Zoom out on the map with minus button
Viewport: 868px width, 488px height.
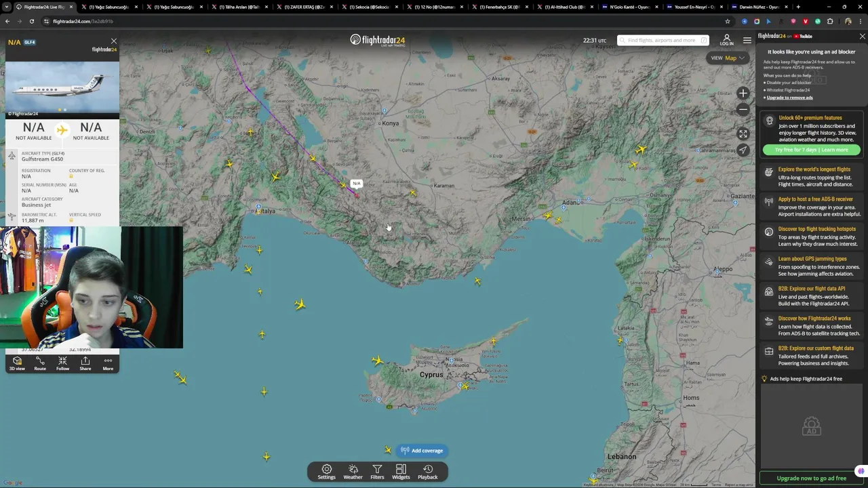pyautogui.click(x=743, y=109)
